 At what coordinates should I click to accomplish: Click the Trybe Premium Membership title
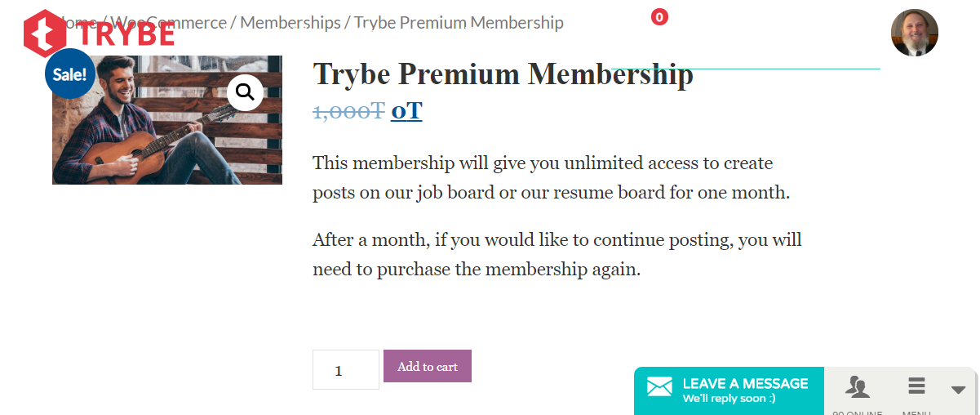[503, 74]
